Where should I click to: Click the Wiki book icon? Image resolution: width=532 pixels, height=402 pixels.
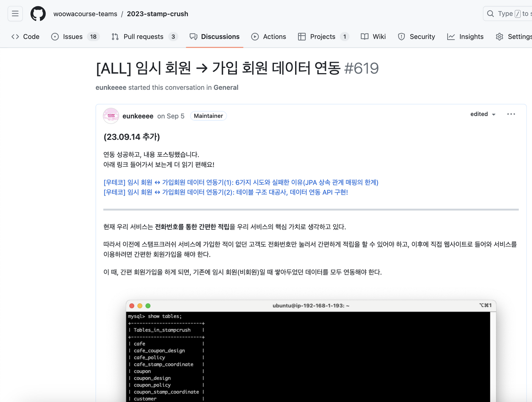click(365, 37)
